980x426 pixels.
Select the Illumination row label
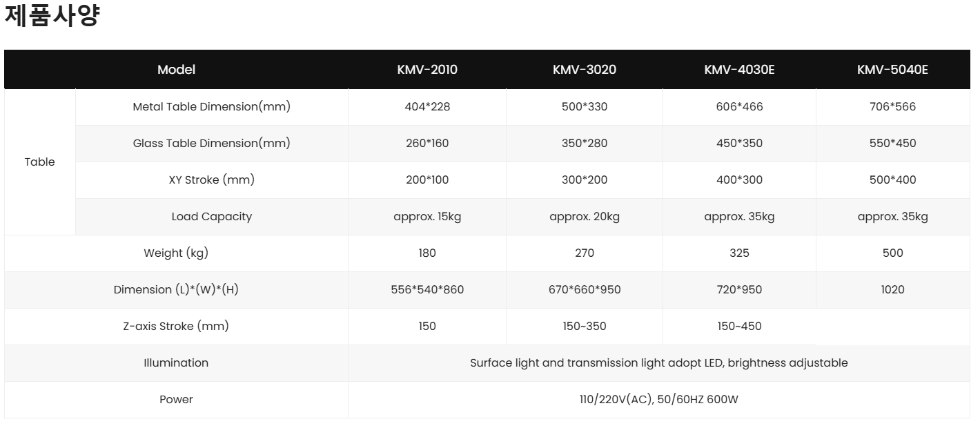[176, 363]
